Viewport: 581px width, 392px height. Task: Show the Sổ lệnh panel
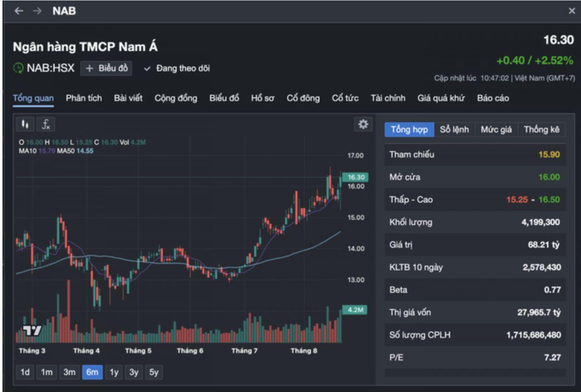pyautogui.click(x=454, y=130)
